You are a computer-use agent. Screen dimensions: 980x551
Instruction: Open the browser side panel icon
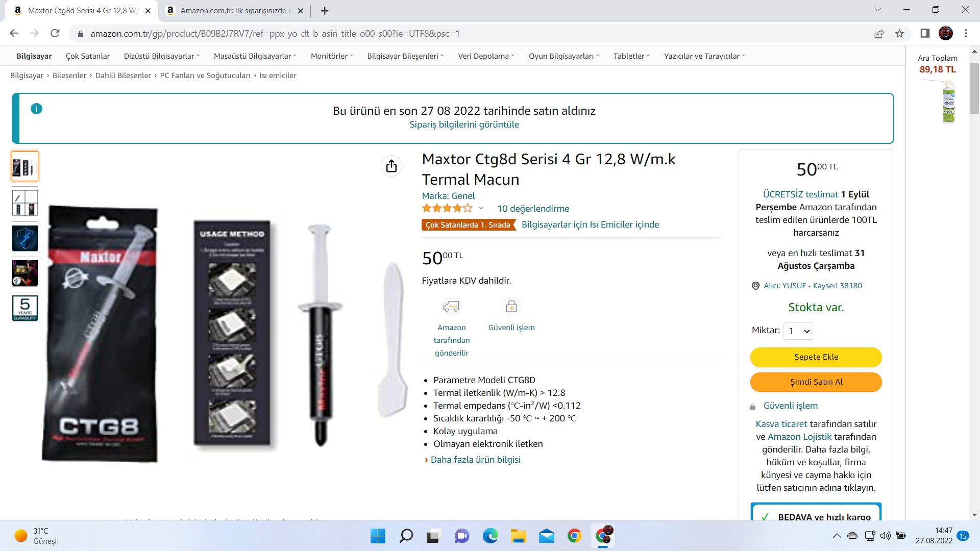925,34
